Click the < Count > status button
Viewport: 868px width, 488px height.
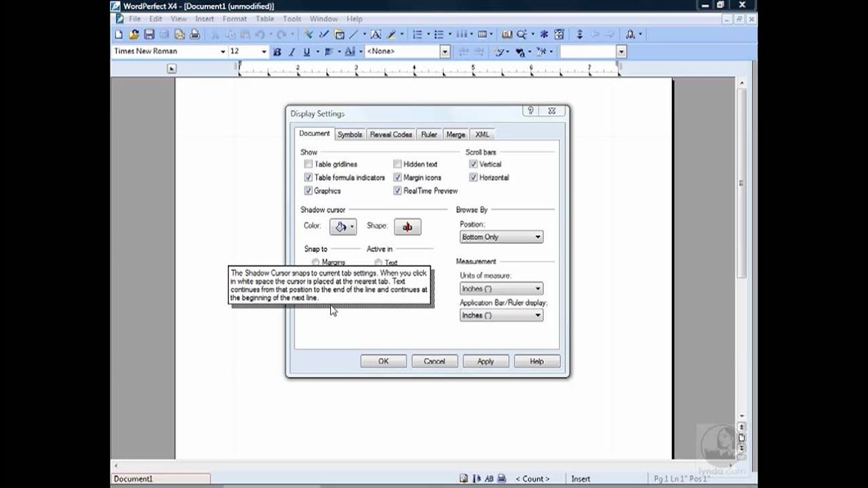pos(532,479)
